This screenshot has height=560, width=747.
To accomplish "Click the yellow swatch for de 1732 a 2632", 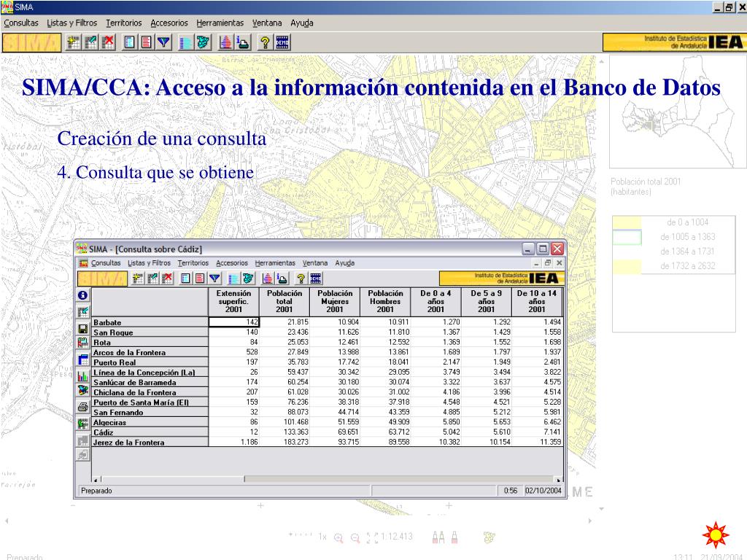I will pos(627,266).
